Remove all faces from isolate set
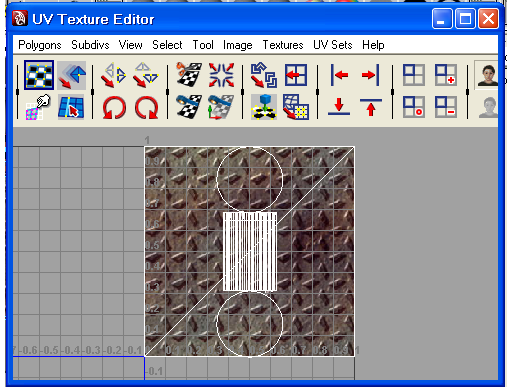This screenshot has height=387, width=512. [414, 107]
